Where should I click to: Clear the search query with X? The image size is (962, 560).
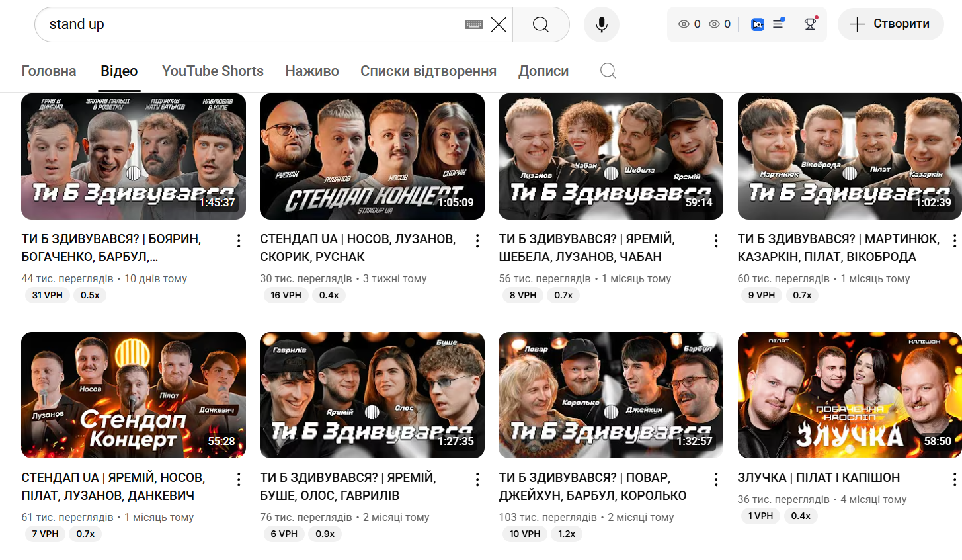pyautogui.click(x=499, y=25)
